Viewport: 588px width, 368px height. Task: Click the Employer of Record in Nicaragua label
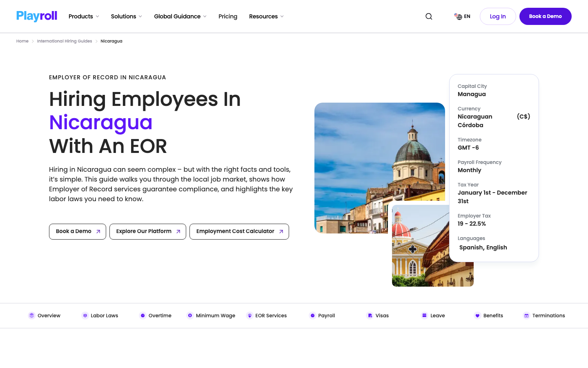point(107,77)
